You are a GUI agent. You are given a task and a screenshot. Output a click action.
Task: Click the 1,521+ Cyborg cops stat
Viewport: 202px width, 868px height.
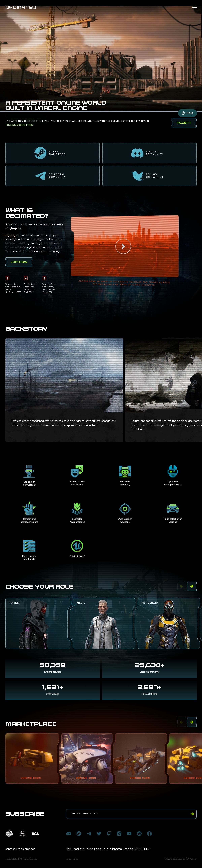[52, 690]
